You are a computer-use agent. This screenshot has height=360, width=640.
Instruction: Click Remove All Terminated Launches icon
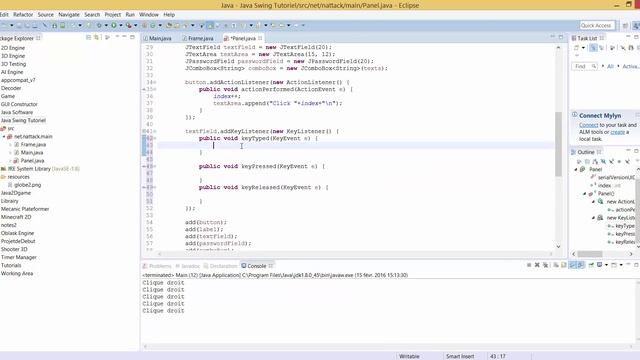[545, 265]
